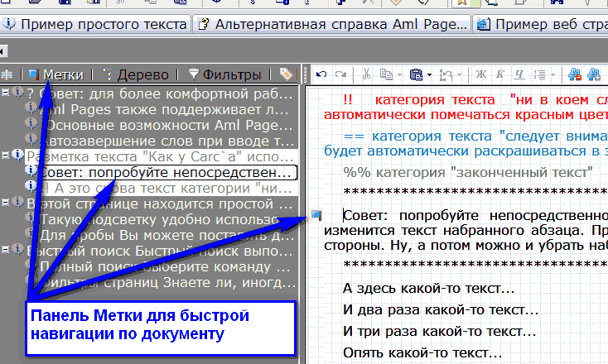Open the Copy button dropdown arrow
608x364 pixels.
400,74
